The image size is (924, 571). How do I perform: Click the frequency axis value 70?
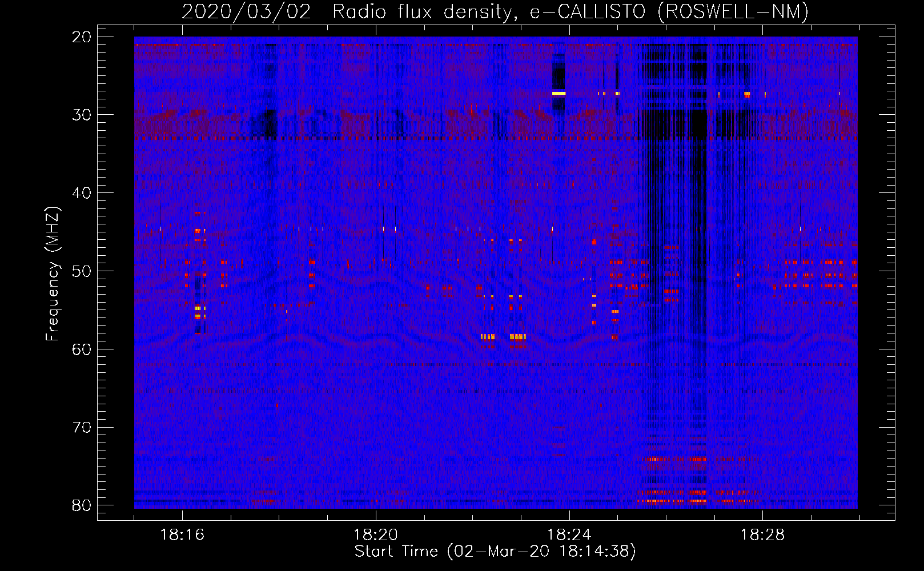[x=82, y=428]
